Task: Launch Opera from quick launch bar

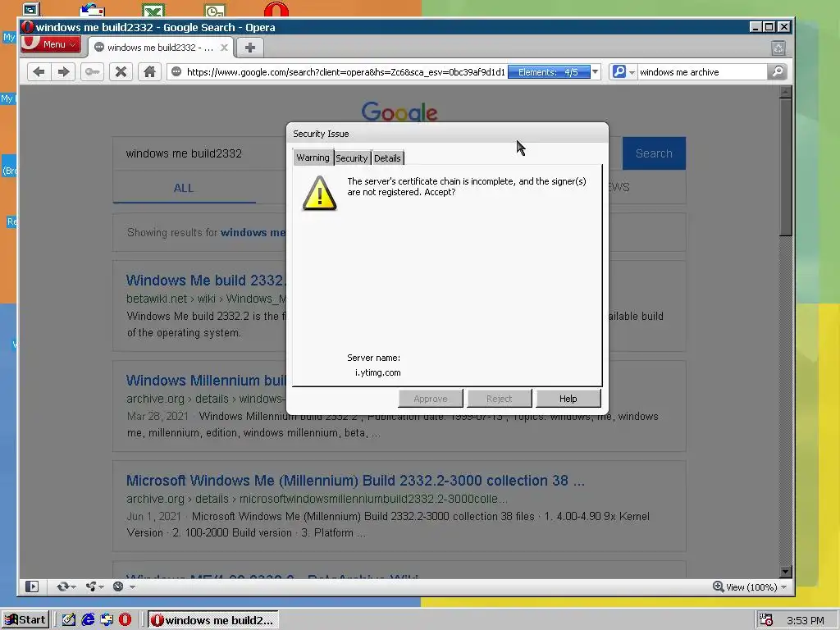Action: [x=125, y=620]
